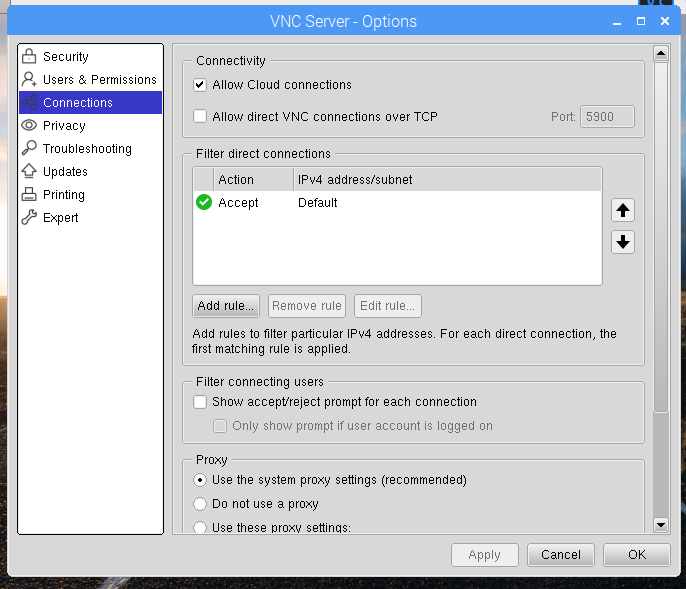The image size is (686, 589).
Task: Click the Expert wrench icon
Action: (29, 218)
